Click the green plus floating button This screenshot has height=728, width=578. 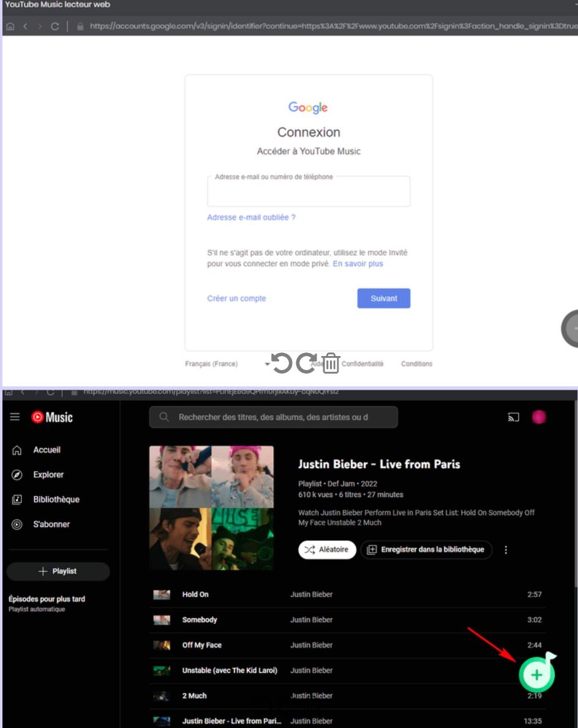tap(536, 674)
